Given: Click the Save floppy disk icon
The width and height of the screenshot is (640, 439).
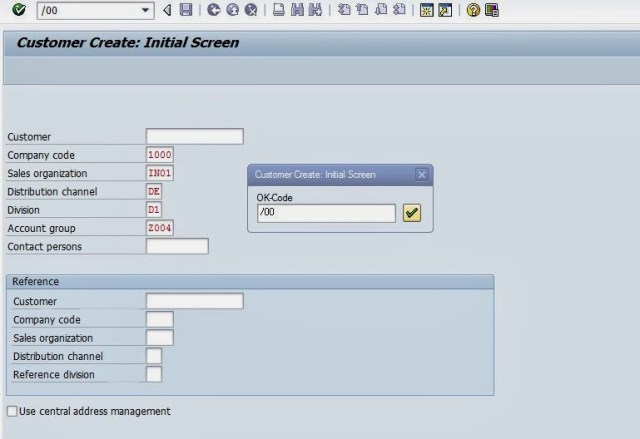Looking at the screenshot, I should pyautogui.click(x=186, y=10).
